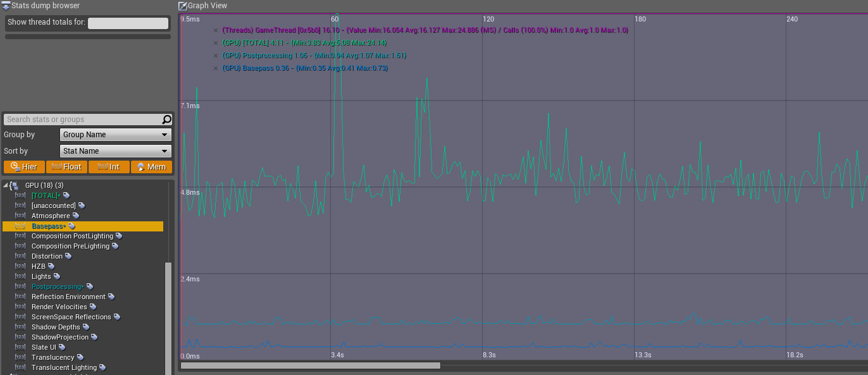Collapse the GPU (18) group arrow
This screenshot has width=868, height=375.
[x=6, y=185]
